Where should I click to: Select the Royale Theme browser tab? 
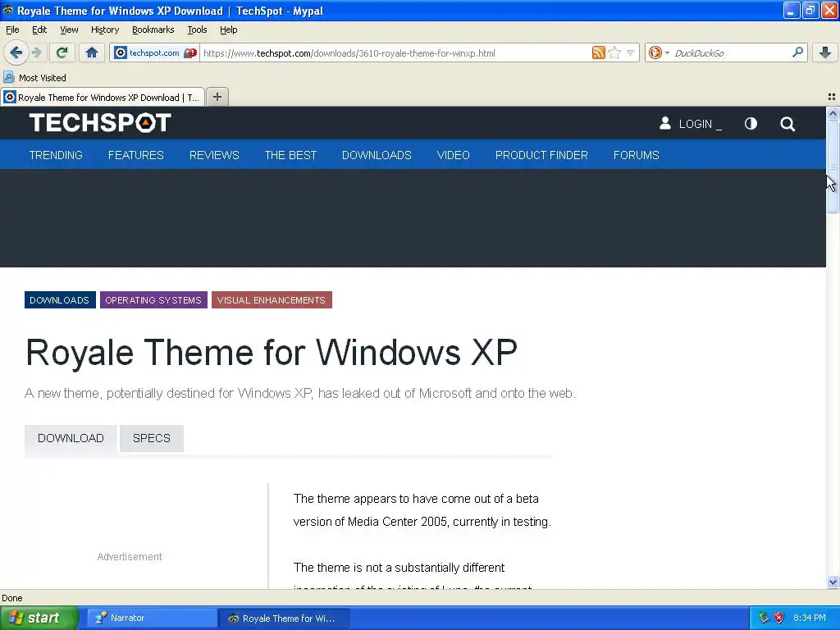[103, 97]
